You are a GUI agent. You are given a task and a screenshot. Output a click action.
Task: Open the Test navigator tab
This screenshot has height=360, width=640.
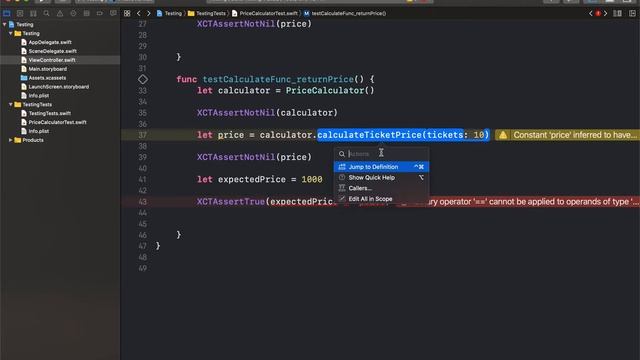(x=73, y=13)
